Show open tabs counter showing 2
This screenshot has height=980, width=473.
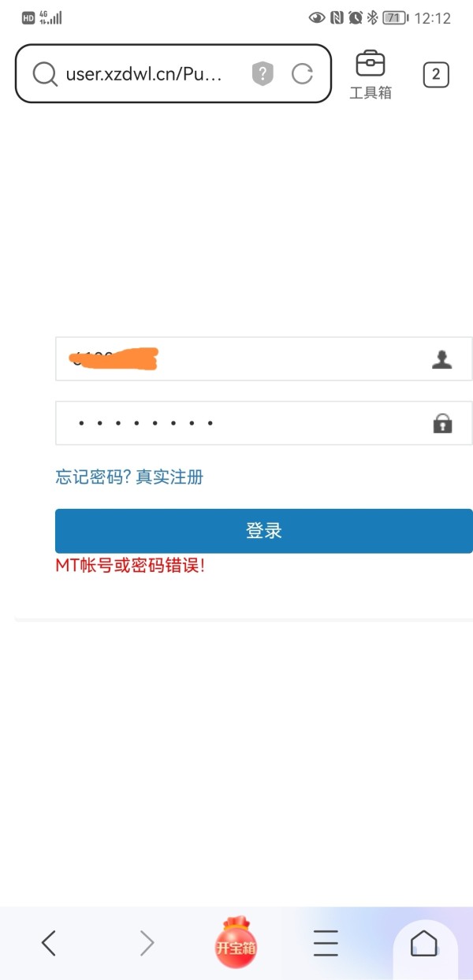pos(436,75)
